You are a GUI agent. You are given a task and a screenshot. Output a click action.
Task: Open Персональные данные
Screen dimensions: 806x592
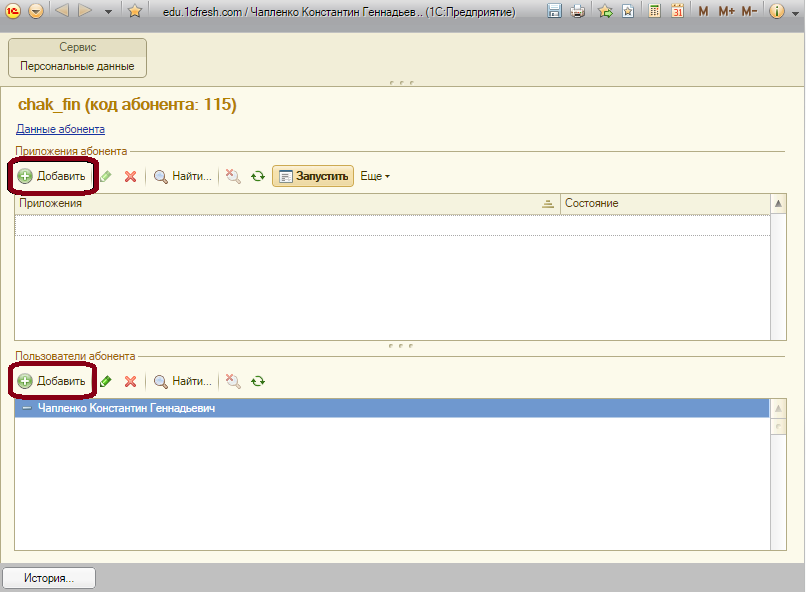(77, 66)
